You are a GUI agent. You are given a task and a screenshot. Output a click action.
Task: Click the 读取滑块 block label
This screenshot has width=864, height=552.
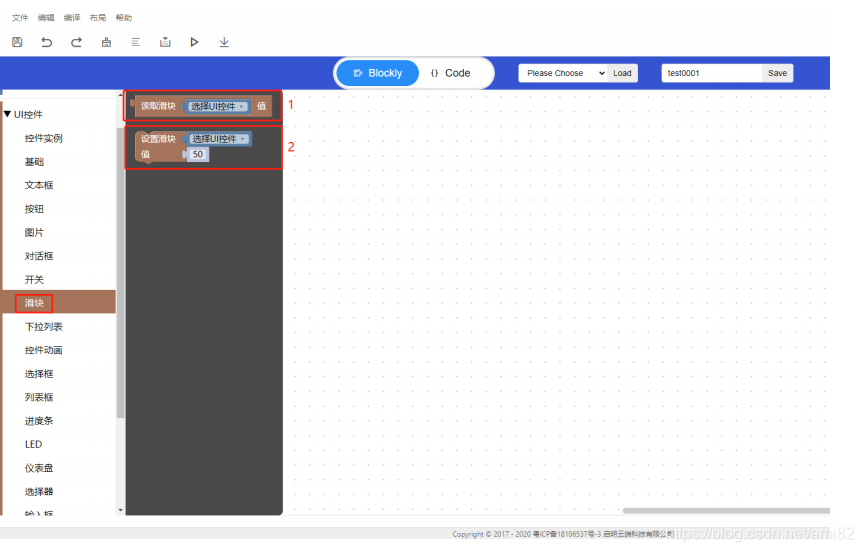pyautogui.click(x=158, y=106)
